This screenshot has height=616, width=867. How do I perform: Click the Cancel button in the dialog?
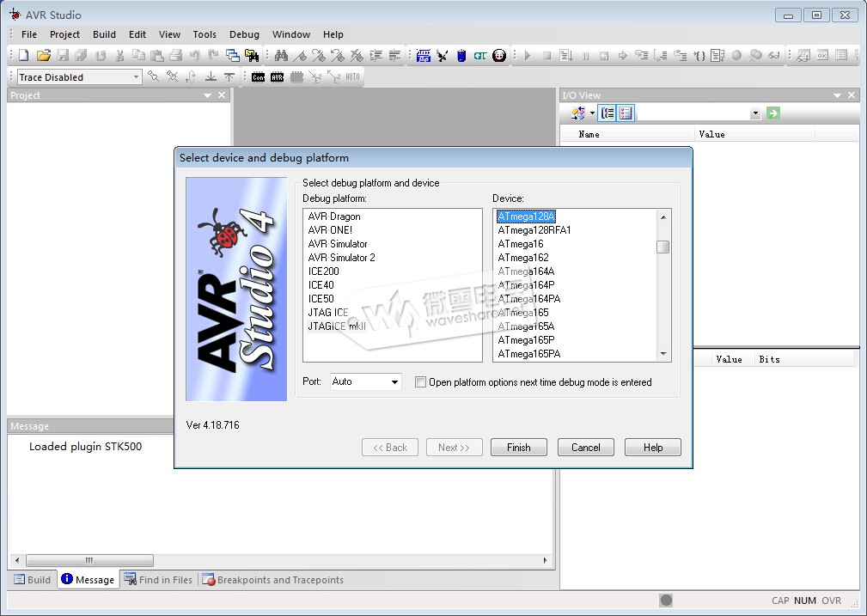tap(585, 448)
